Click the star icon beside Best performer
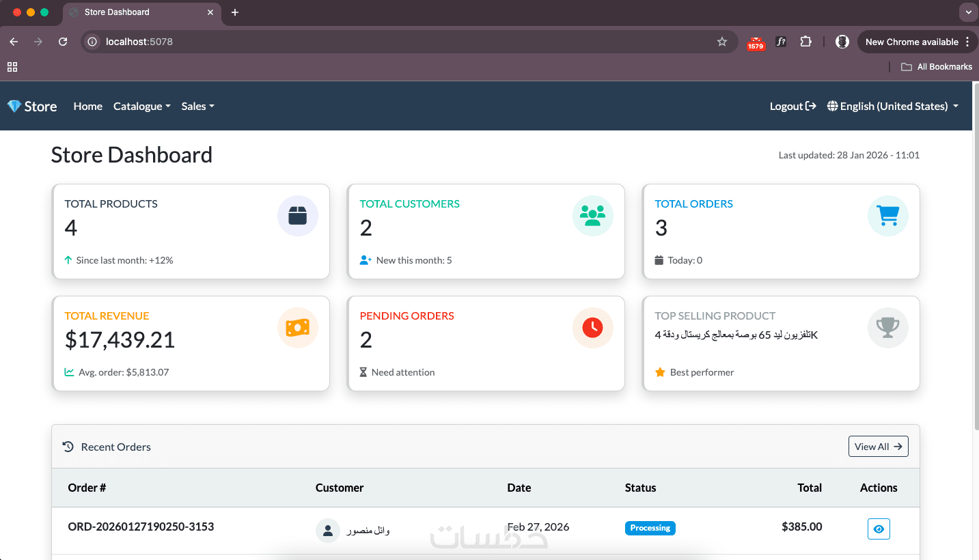The height and width of the screenshot is (560, 979). tap(660, 372)
